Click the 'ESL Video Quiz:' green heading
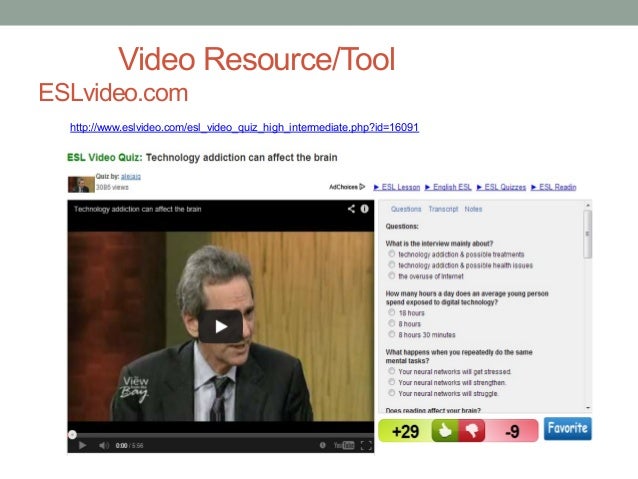The height and width of the screenshot is (479, 638). (105, 157)
